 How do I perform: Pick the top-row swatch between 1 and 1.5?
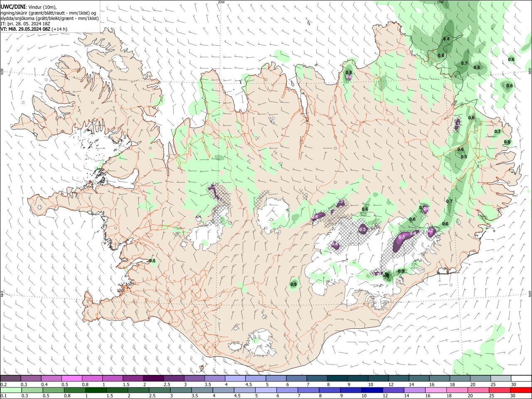(x=113, y=378)
